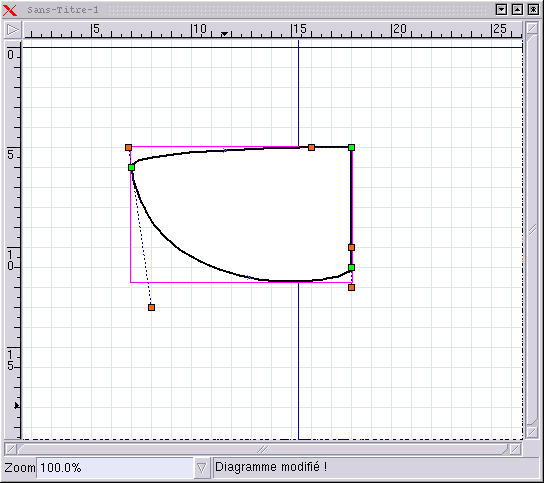Select green anchor near shape's bottom-right corner
The image size is (544, 483).
click(351, 268)
